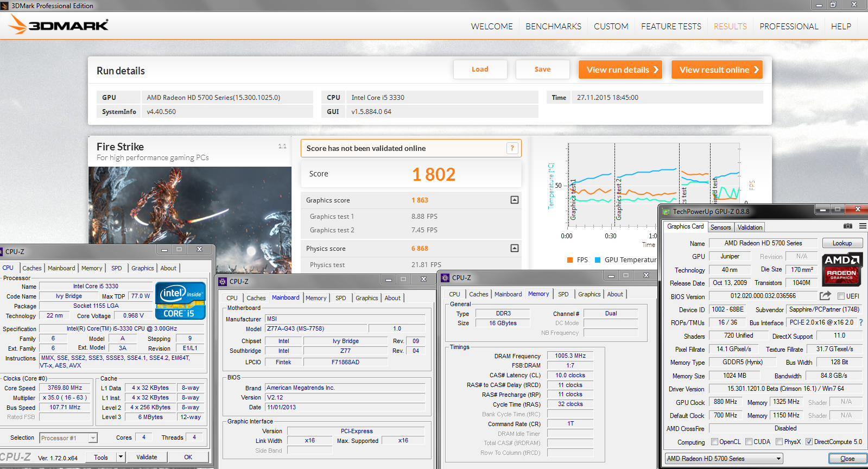Click the GPU Name field in GPU-Z
The image size is (868, 469).
763,243
